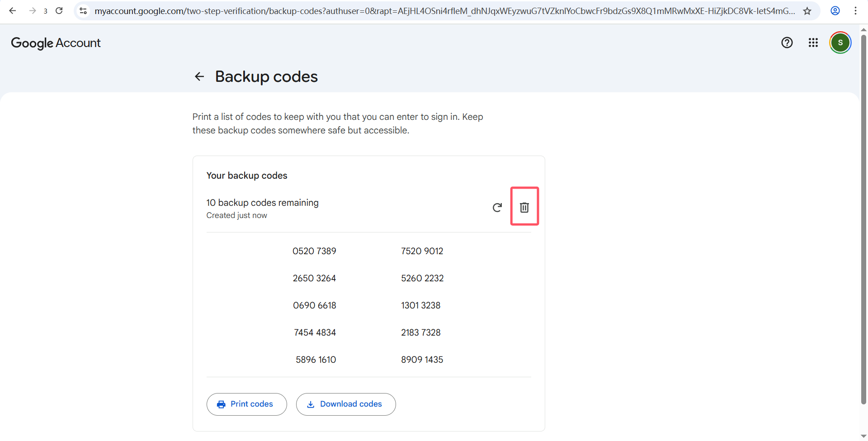Image resolution: width=868 pixels, height=441 pixels.
Task: Delete backup codes with trash icon
Action: (x=524, y=207)
